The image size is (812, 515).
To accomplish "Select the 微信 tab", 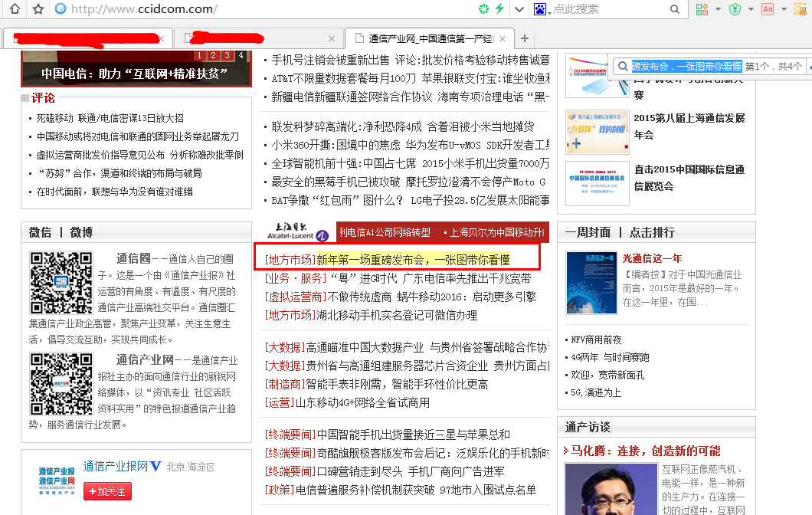I will 40,232.
